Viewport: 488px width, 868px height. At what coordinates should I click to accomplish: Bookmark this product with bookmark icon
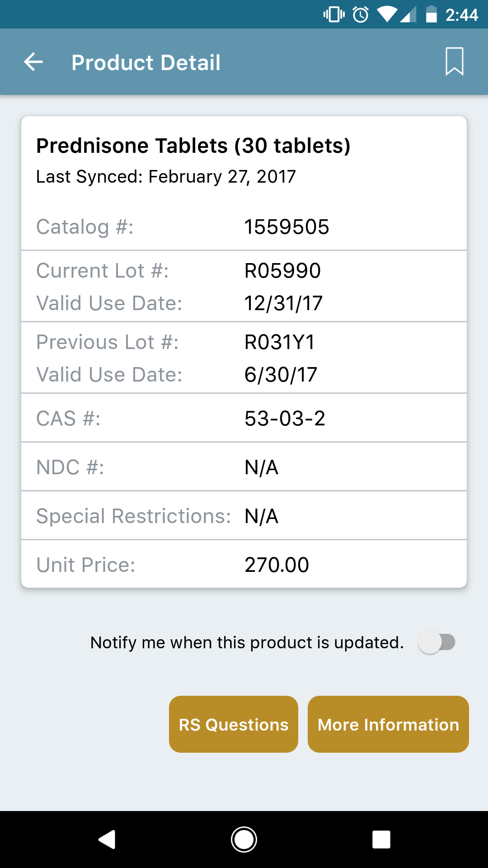click(454, 61)
